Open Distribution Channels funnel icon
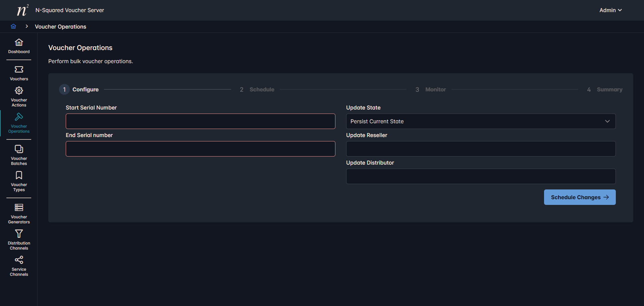The height and width of the screenshot is (306, 644). pos(19,234)
